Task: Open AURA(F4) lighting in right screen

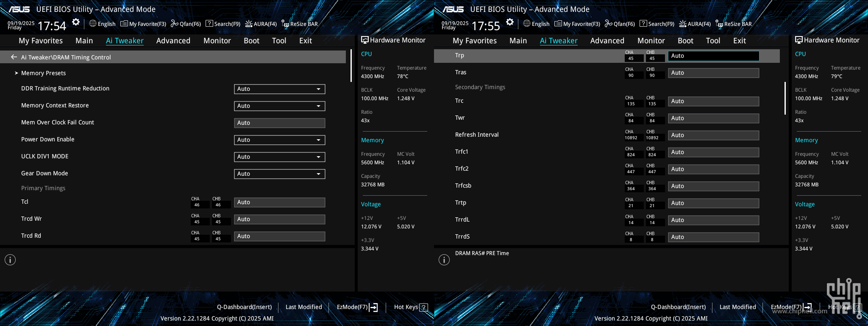Action: click(695, 24)
